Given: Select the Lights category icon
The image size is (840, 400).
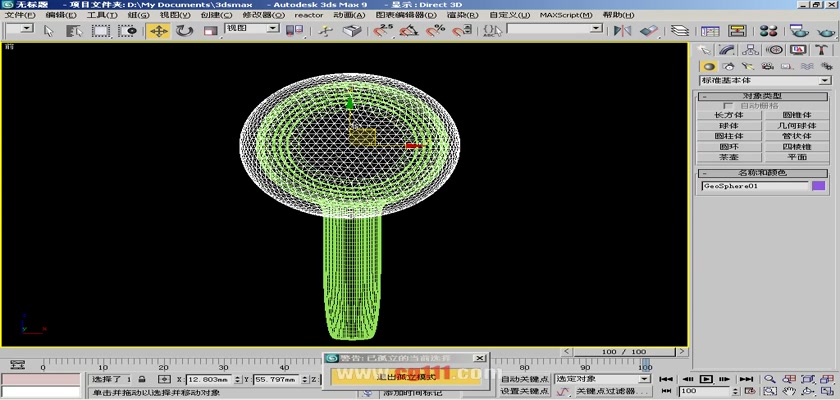Looking at the screenshot, I should (747, 66).
